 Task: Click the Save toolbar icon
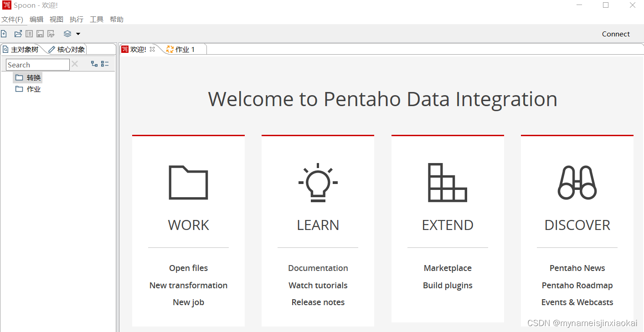(x=40, y=34)
